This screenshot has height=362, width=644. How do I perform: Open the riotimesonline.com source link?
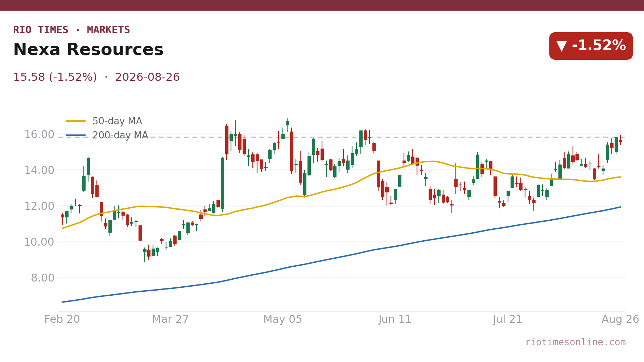coord(575,342)
